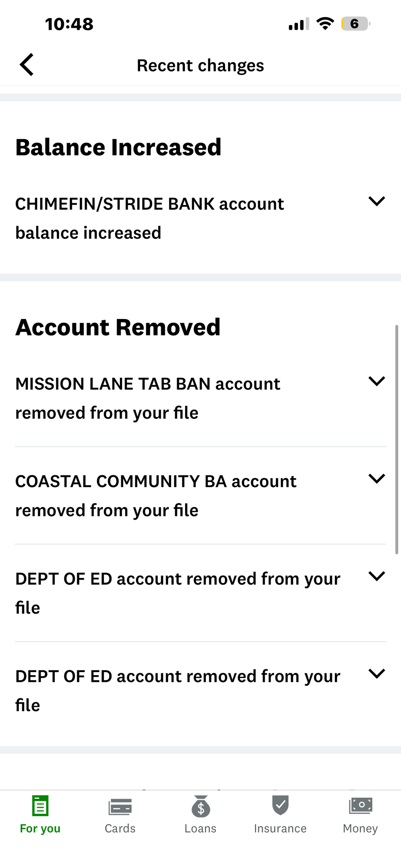401x868 pixels.
Task: Click the vertical scrollbar handle
Action: pyautogui.click(x=397, y=439)
